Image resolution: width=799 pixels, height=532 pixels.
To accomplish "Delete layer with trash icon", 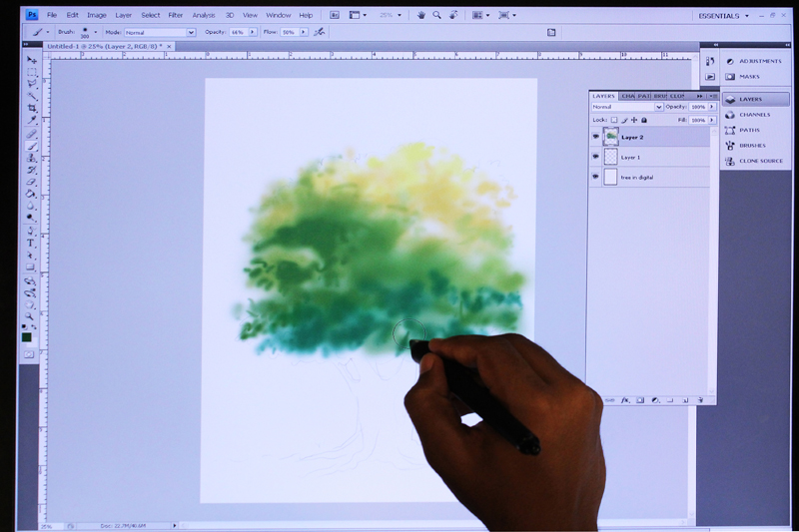I will pos(700,400).
